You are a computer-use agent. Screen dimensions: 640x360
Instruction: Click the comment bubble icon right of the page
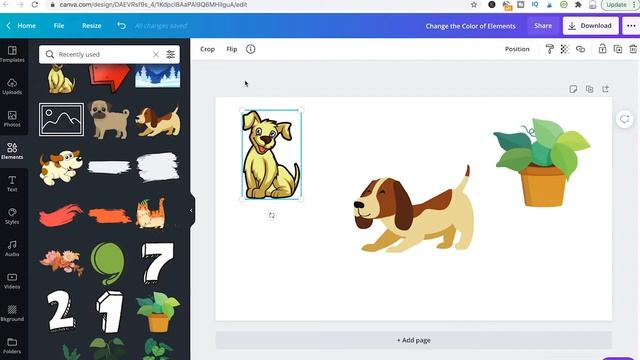[x=624, y=119]
